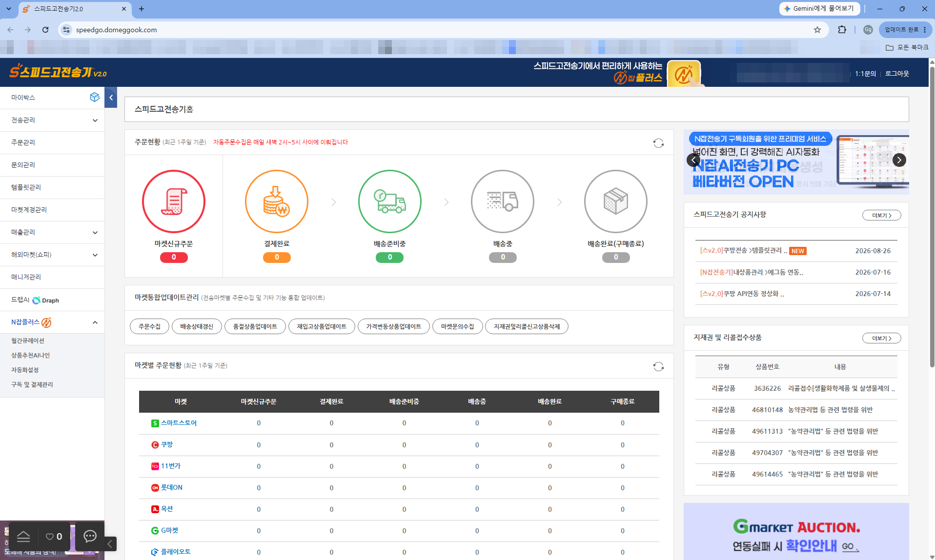935x560 pixels.
Task: Click the 지재권및리콜신고상품삭제 button
Action: point(527,326)
